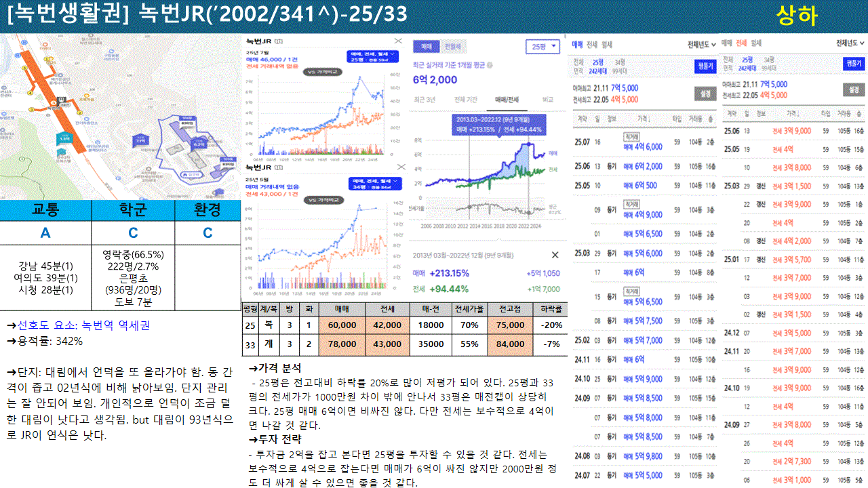Click 설정 button in the left transaction list
The image size is (868, 488).
coord(705,94)
